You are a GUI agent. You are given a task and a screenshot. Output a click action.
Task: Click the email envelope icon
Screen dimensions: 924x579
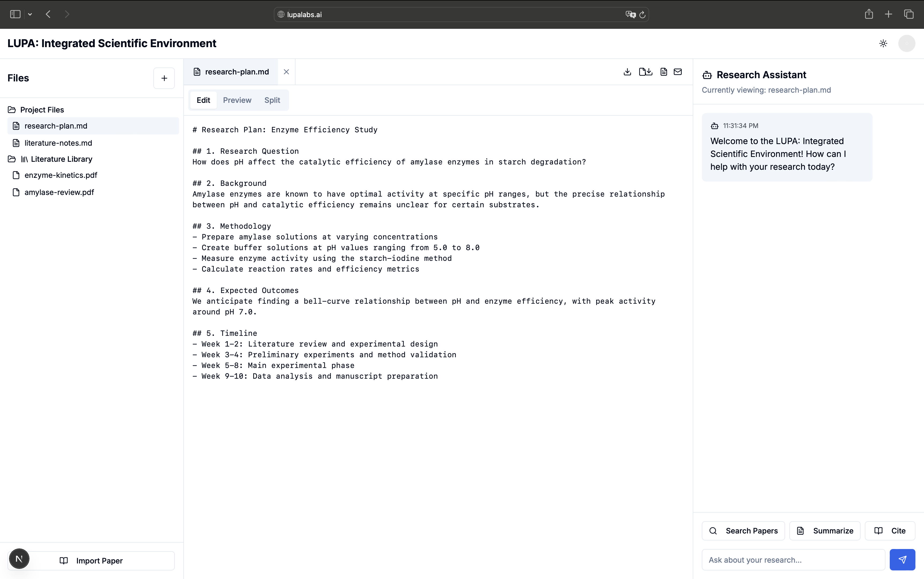point(677,72)
